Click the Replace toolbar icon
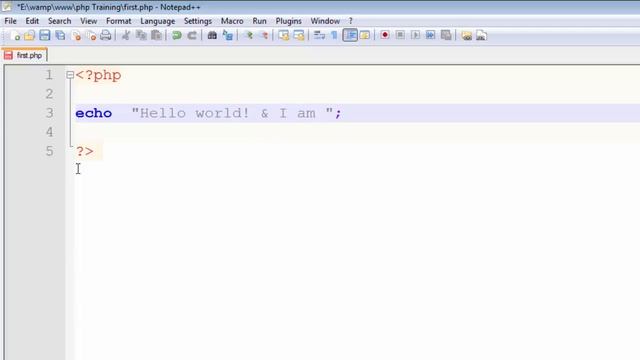This screenshot has width=640, height=360. click(228, 36)
